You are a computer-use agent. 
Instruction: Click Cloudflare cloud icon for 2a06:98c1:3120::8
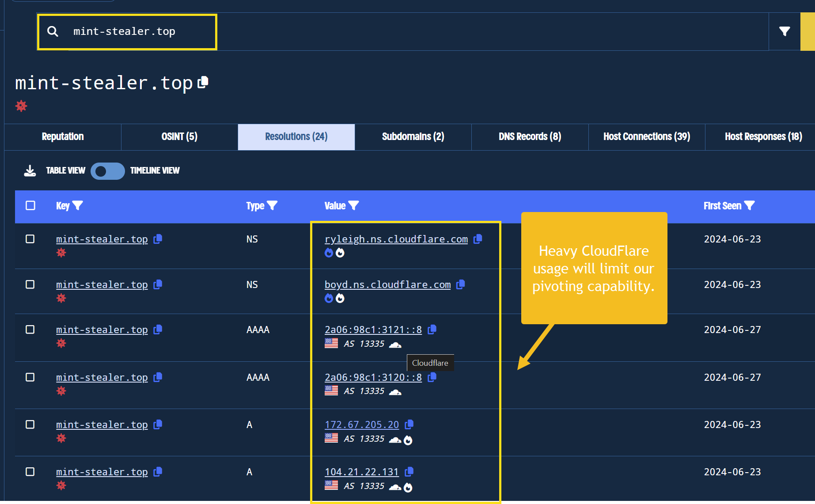[x=395, y=392]
